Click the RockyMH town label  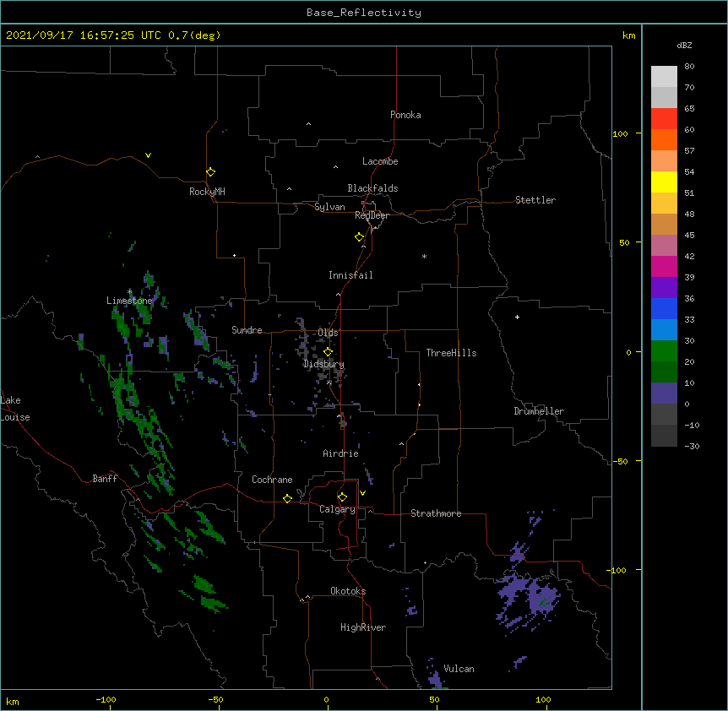point(207,192)
